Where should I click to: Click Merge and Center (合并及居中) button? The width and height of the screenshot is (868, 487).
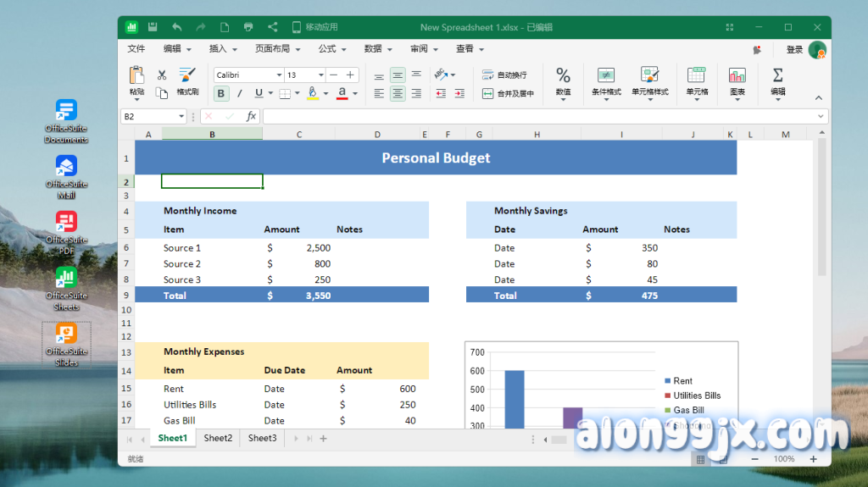pyautogui.click(x=508, y=94)
